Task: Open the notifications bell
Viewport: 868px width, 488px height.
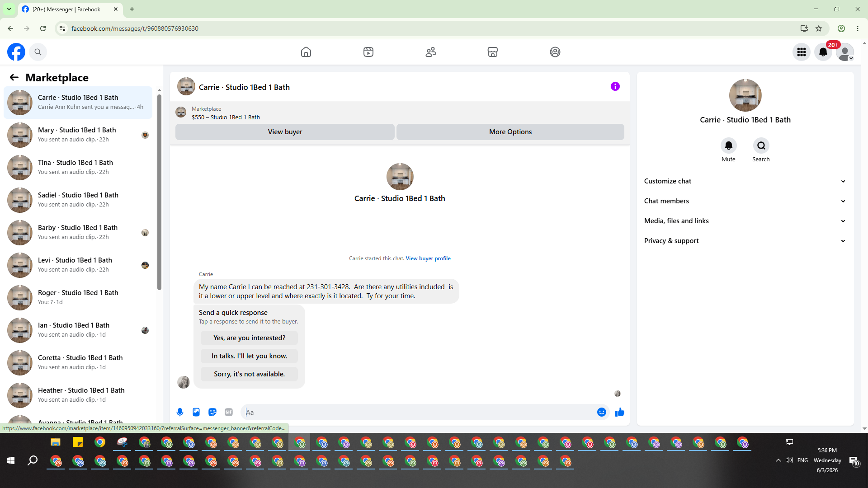Action: tap(823, 52)
